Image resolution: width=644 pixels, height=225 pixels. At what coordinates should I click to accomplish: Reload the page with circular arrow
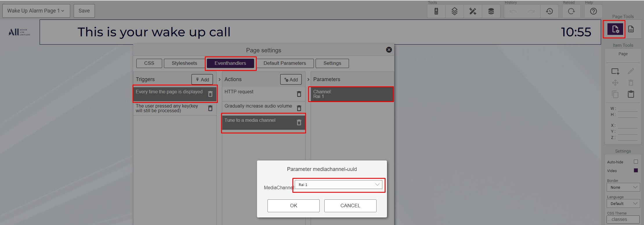(571, 11)
